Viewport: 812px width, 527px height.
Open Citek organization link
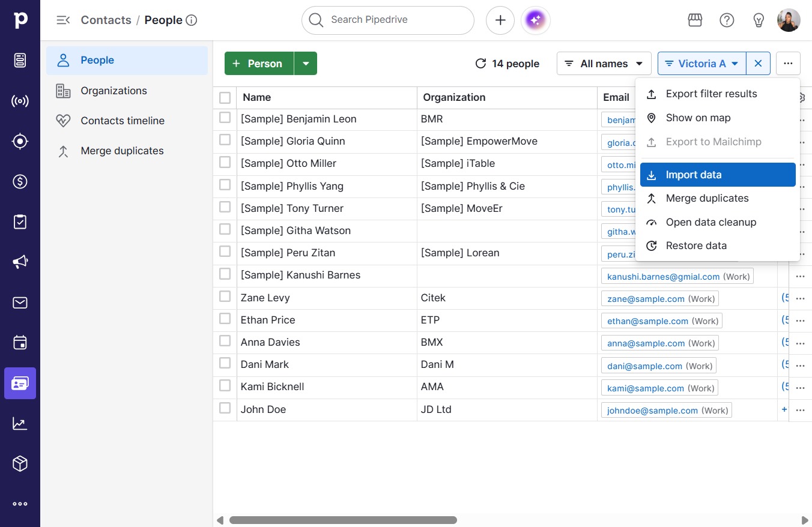[x=433, y=298]
